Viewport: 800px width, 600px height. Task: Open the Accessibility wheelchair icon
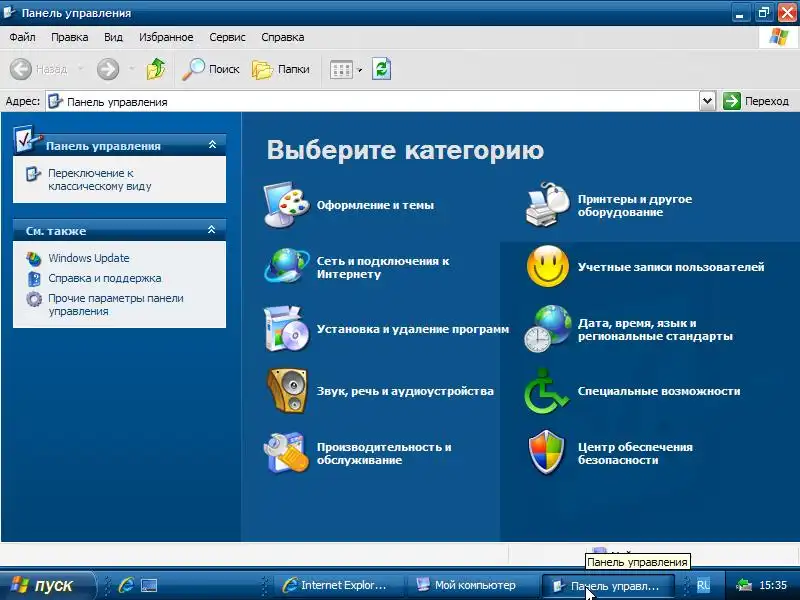click(546, 391)
